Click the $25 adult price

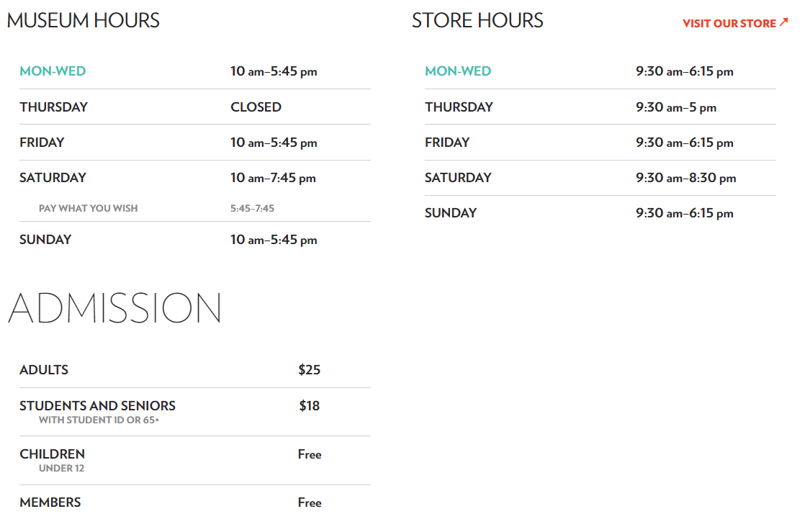(x=309, y=370)
